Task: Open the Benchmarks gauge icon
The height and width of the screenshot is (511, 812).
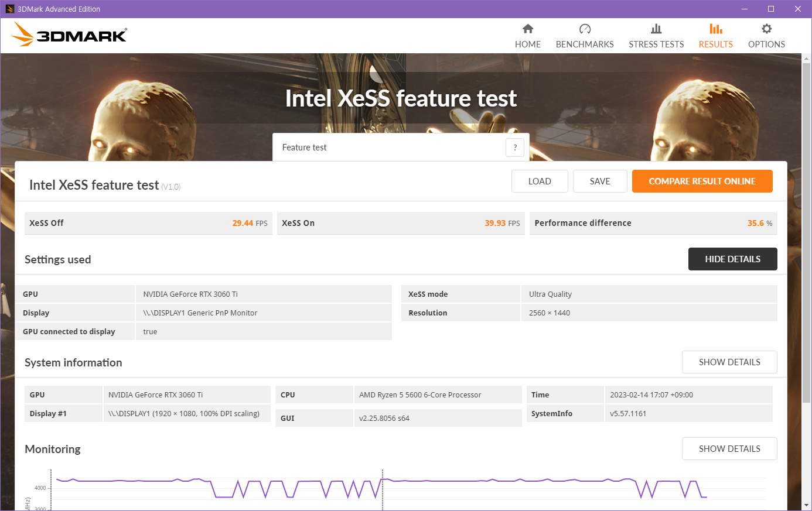Action: tap(585, 29)
